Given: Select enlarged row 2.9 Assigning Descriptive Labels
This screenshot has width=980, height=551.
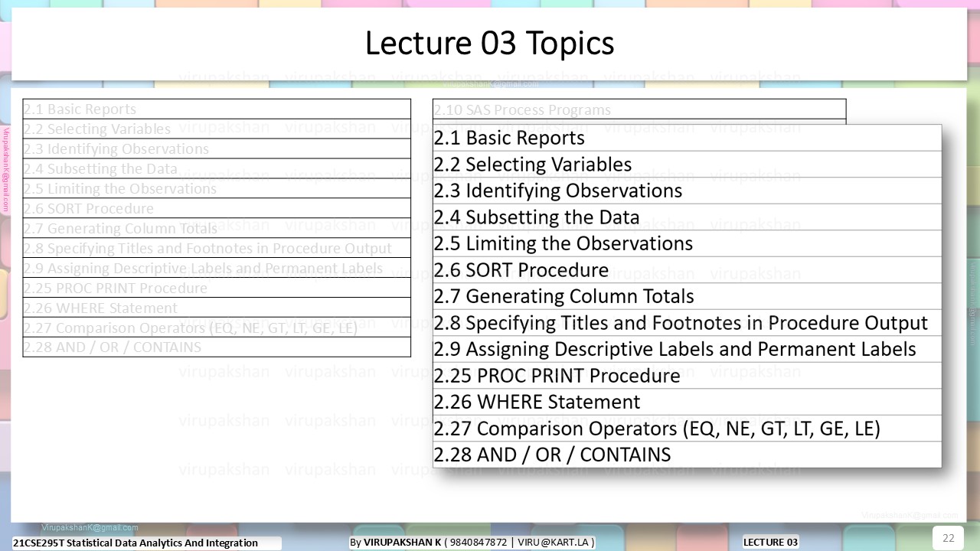Looking at the screenshot, I should pos(687,349).
